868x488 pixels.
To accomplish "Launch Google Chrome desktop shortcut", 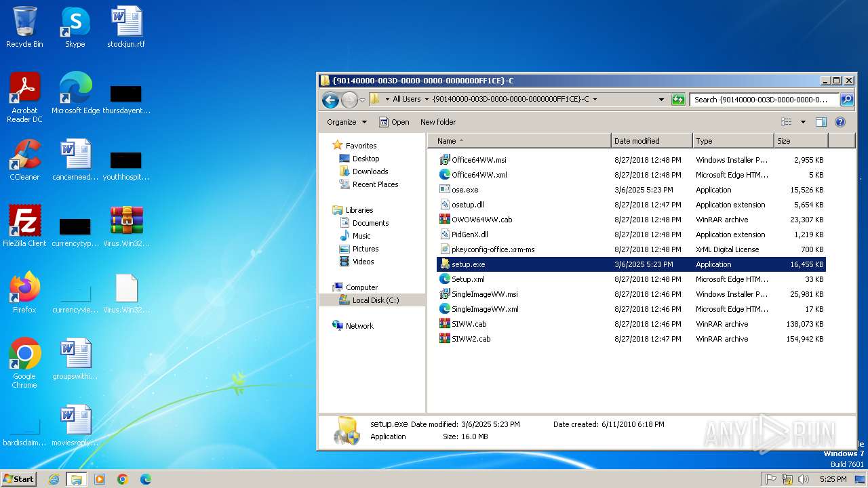I will click(x=24, y=363).
